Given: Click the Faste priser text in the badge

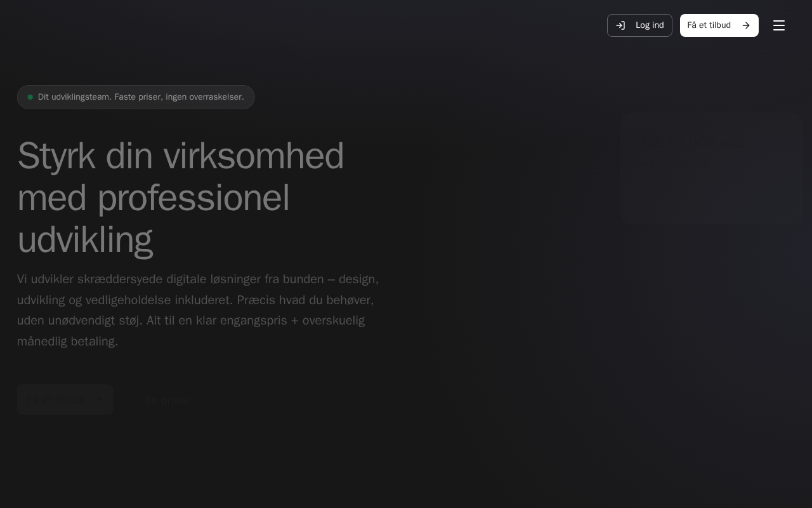Looking at the screenshot, I should point(138,97).
